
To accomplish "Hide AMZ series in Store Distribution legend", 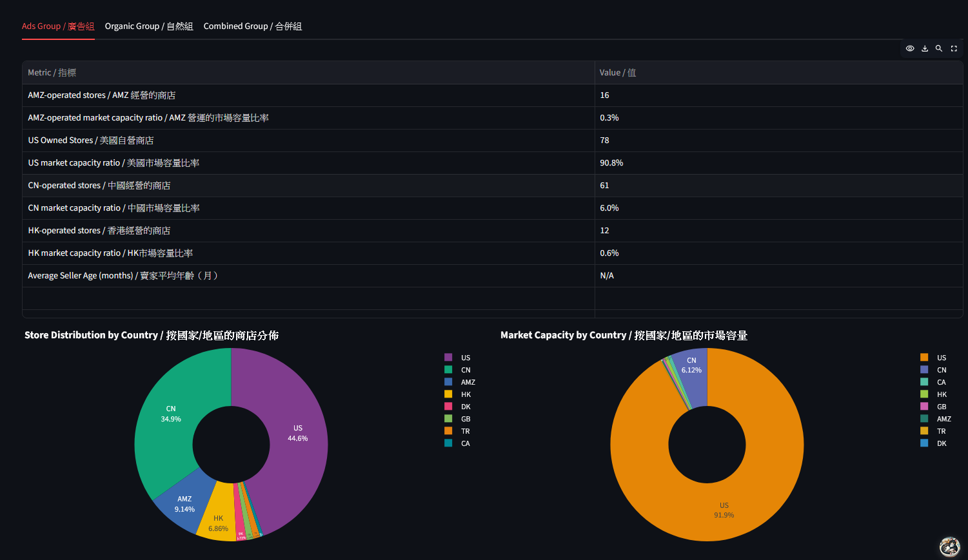I will click(468, 382).
